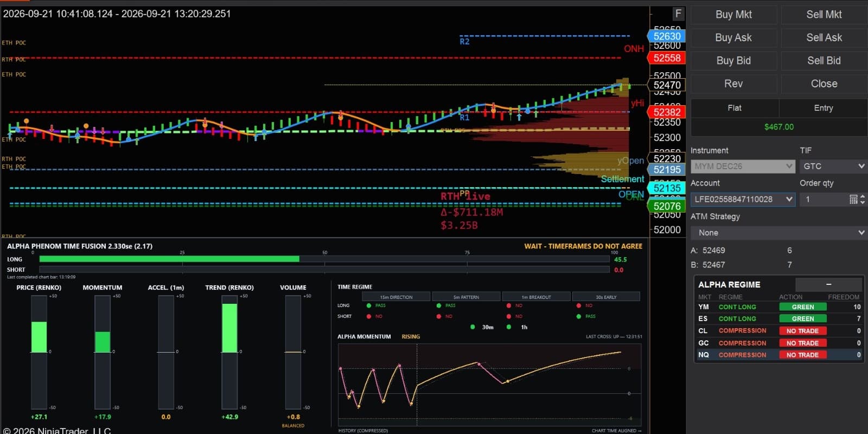
Task: Select the 5m PATTERN column header
Action: [466, 297]
